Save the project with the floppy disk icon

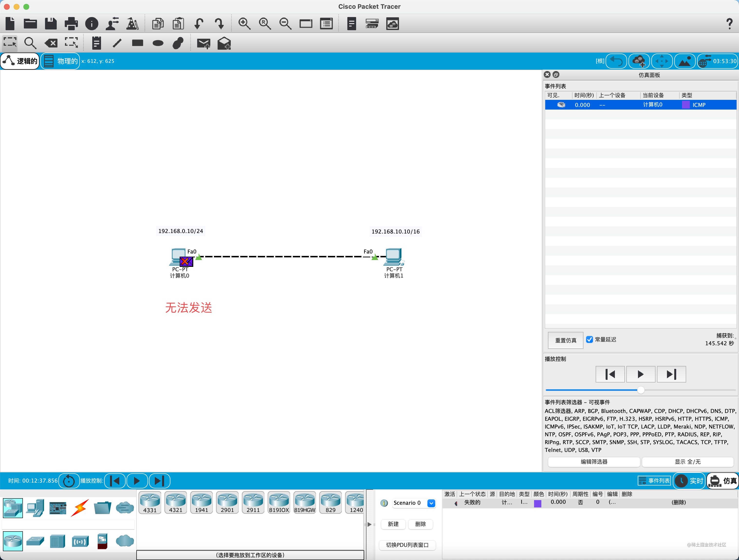pyautogui.click(x=51, y=24)
